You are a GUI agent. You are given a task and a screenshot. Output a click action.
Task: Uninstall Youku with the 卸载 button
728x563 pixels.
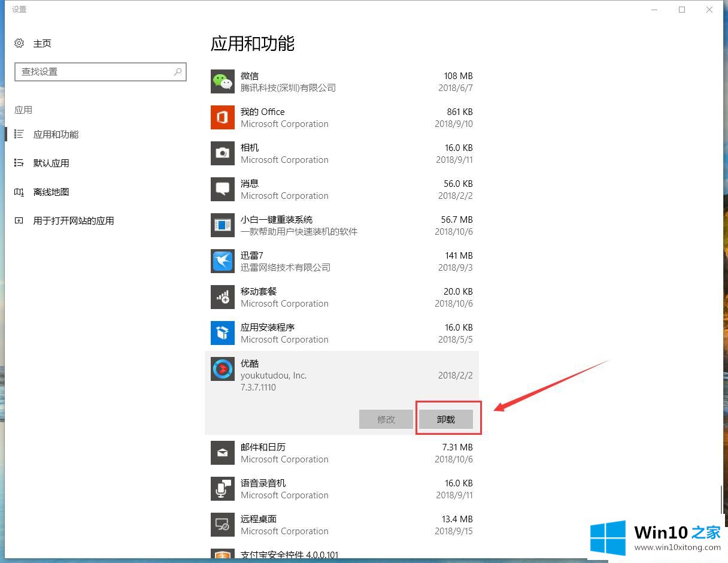pyautogui.click(x=446, y=419)
